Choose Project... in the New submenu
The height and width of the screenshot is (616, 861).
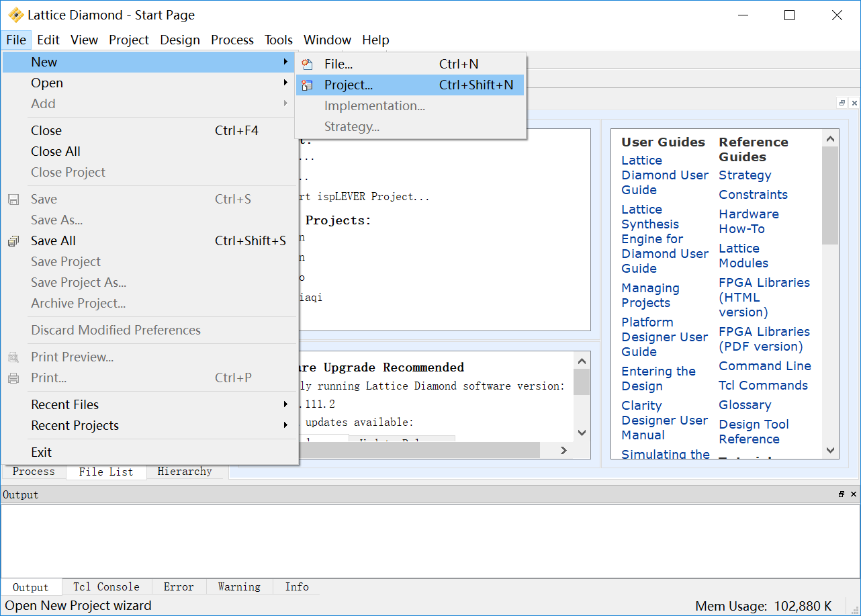pyautogui.click(x=410, y=85)
